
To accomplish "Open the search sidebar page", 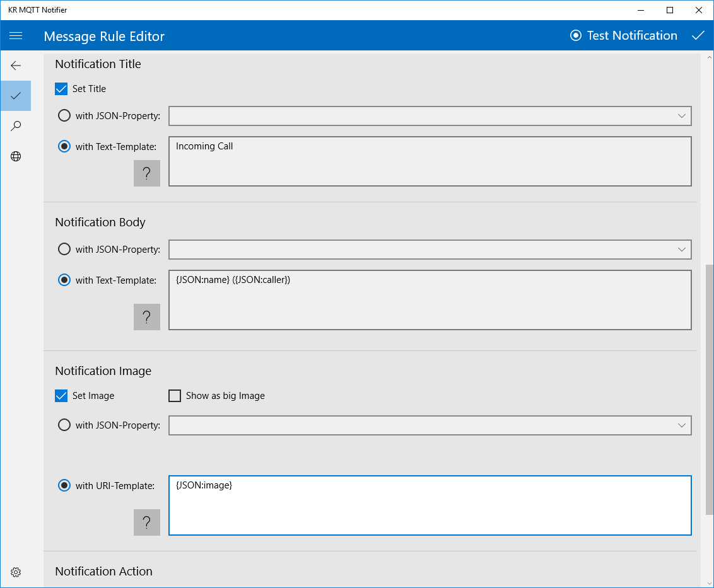I will (x=16, y=126).
